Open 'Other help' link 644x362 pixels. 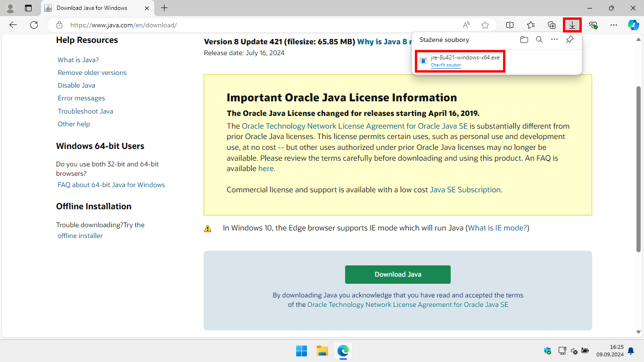pyautogui.click(x=74, y=124)
